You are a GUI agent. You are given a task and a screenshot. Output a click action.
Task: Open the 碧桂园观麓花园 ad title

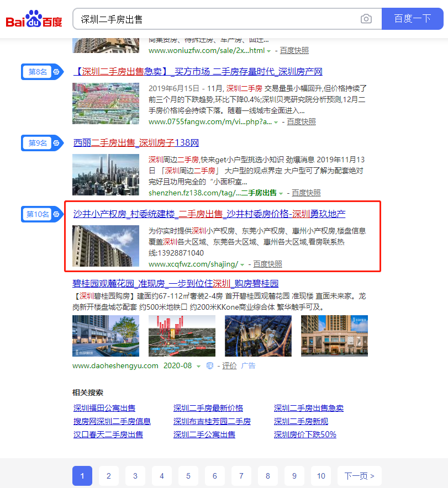tap(175, 284)
